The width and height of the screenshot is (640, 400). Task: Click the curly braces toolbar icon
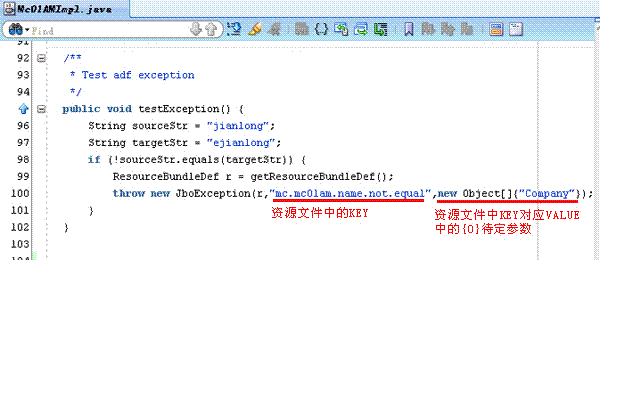pos(321,29)
